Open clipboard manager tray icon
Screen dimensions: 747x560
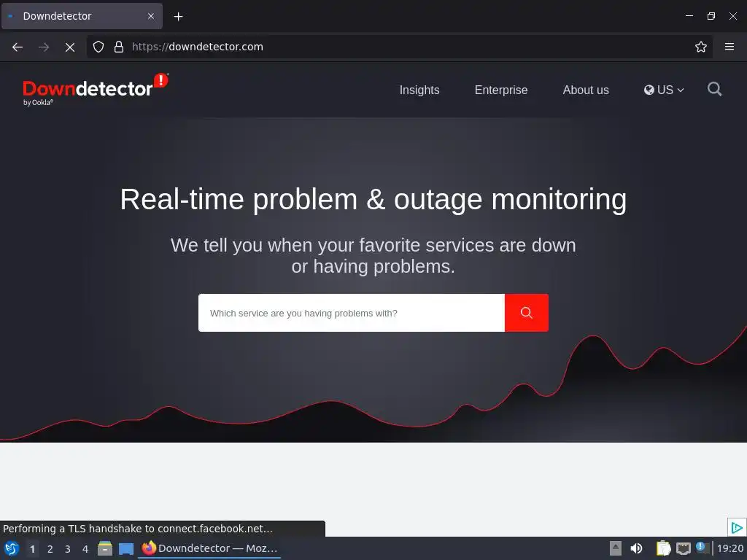(663, 548)
